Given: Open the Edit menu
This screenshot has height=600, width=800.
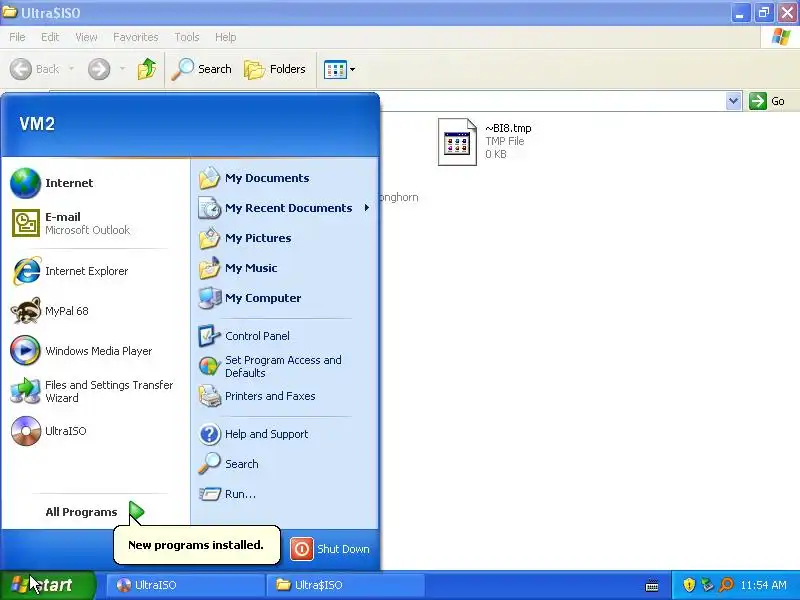Looking at the screenshot, I should click(50, 37).
